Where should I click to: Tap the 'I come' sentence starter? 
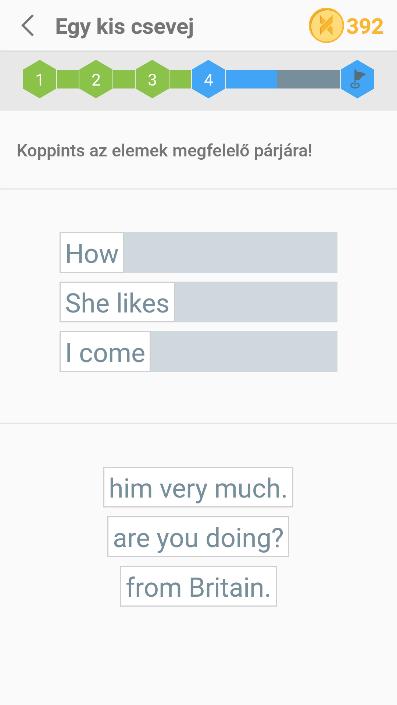pyautogui.click(x=105, y=352)
